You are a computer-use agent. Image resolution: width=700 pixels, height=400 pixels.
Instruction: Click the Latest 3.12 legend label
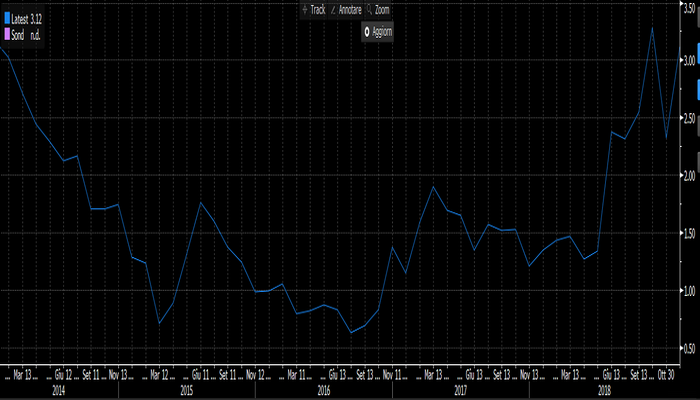[27, 19]
